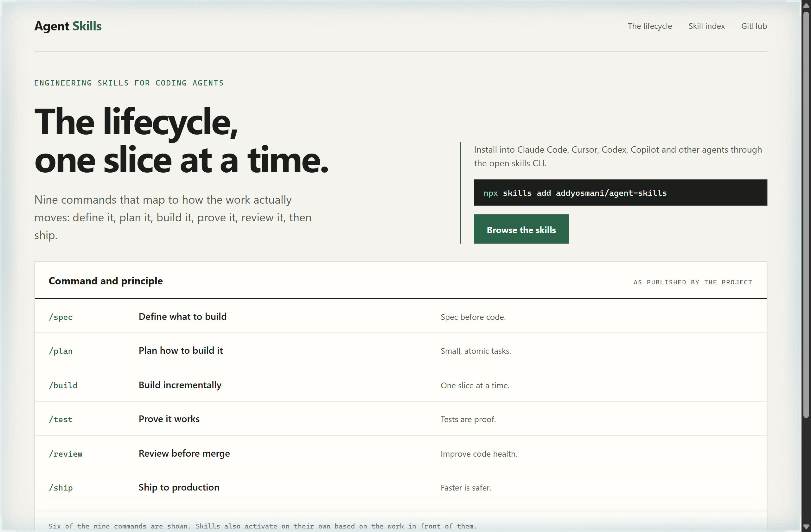811x532 pixels.
Task: Click the 'Command and principle' heading
Action: (x=105, y=281)
